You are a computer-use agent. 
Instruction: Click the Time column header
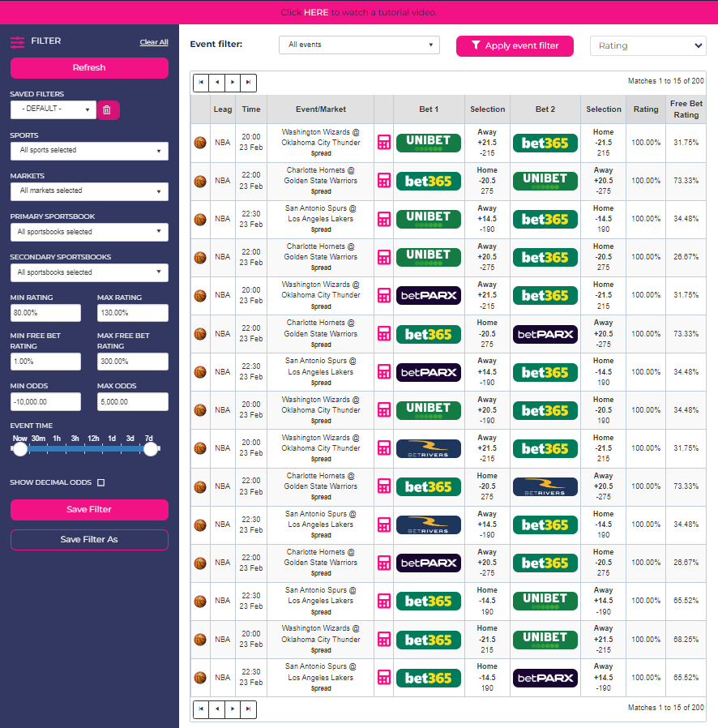pyautogui.click(x=251, y=109)
